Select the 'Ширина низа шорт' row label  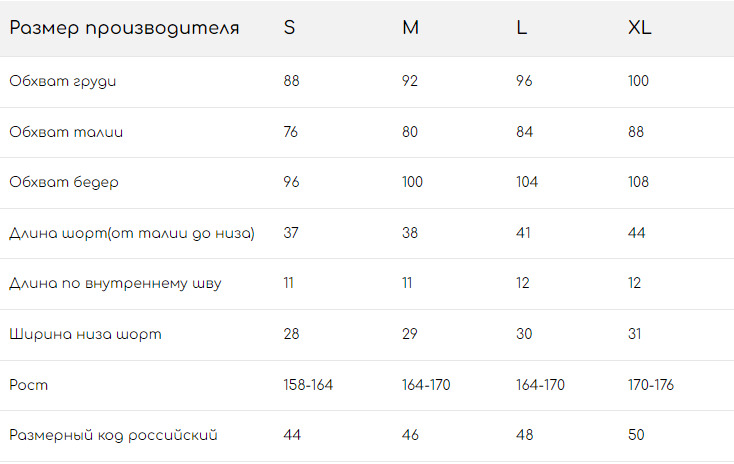click(85, 334)
